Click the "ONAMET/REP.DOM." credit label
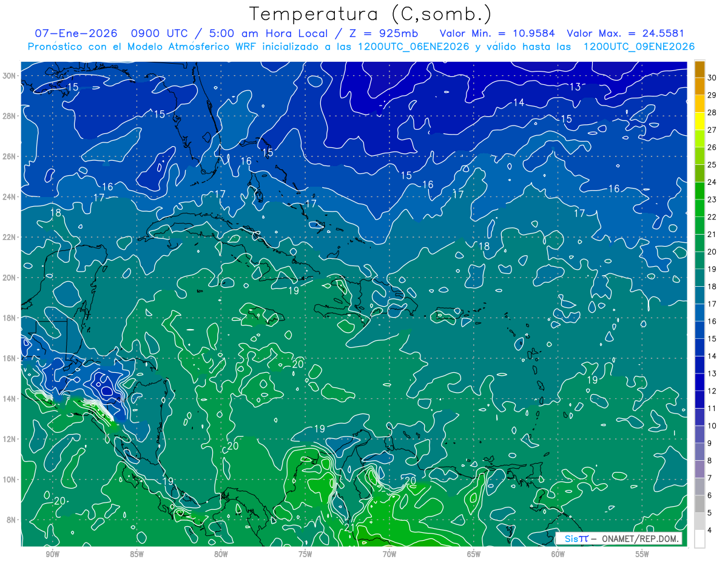The width and height of the screenshot is (728, 562). pyautogui.click(x=640, y=538)
